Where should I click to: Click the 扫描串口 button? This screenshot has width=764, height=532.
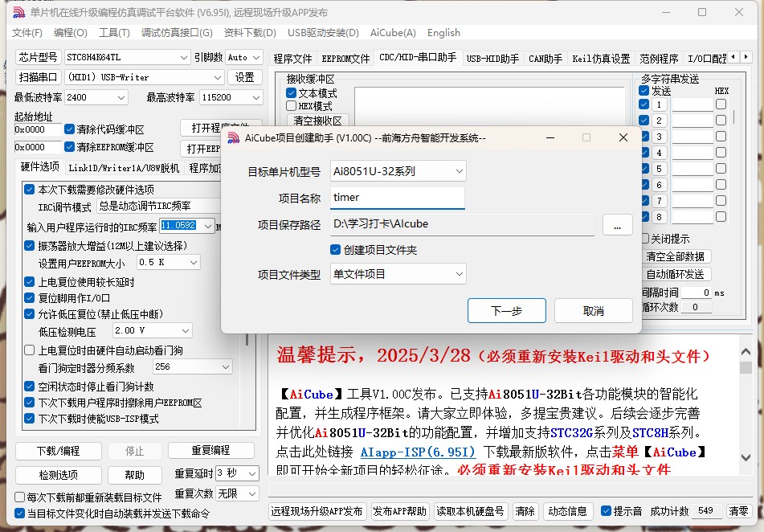tap(38, 77)
